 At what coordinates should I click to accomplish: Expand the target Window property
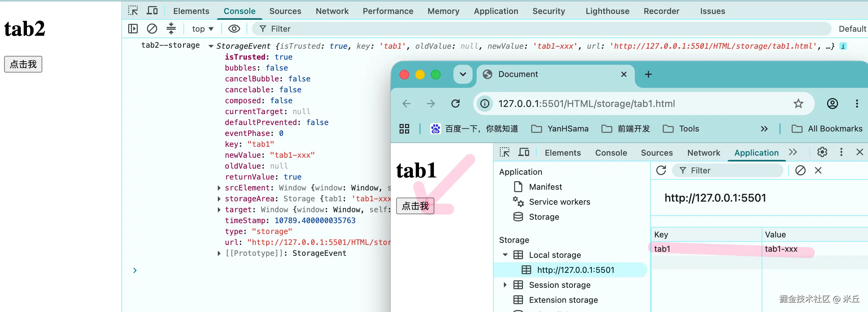[219, 210]
